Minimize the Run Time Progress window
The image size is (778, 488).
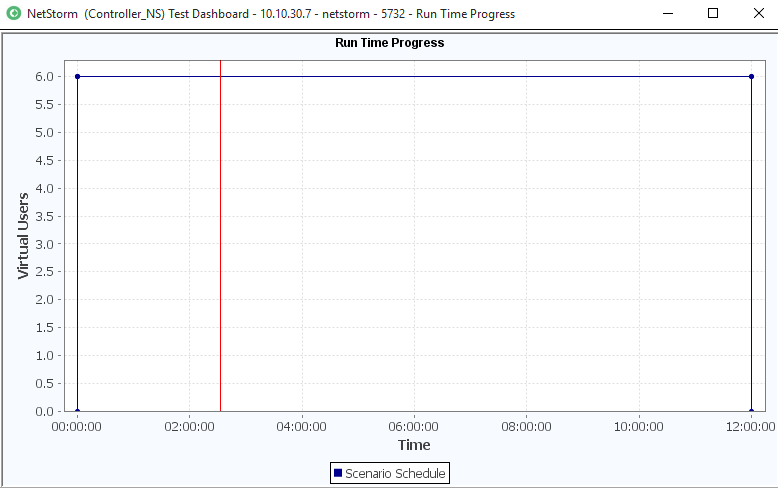pos(668,13)
